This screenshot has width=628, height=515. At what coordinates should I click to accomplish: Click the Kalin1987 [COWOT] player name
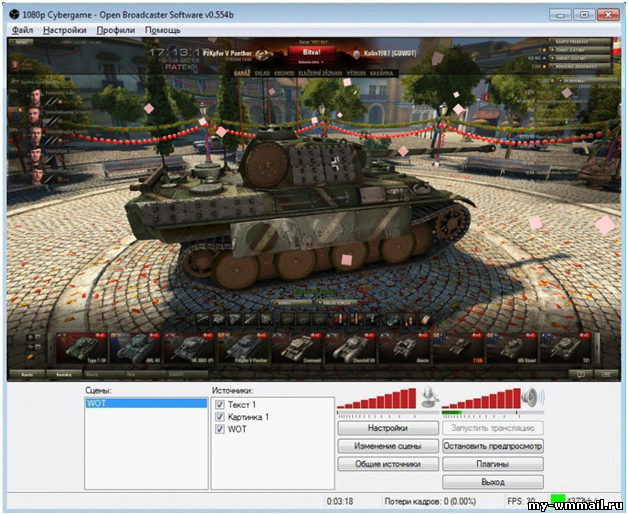[x=390, y=53]
